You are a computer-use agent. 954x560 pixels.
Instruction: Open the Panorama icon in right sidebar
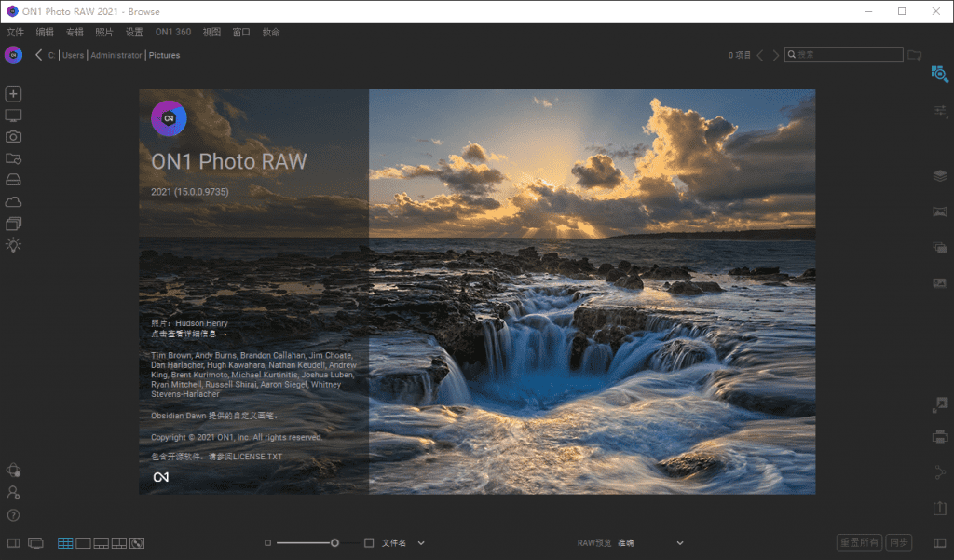pos(939,212)
